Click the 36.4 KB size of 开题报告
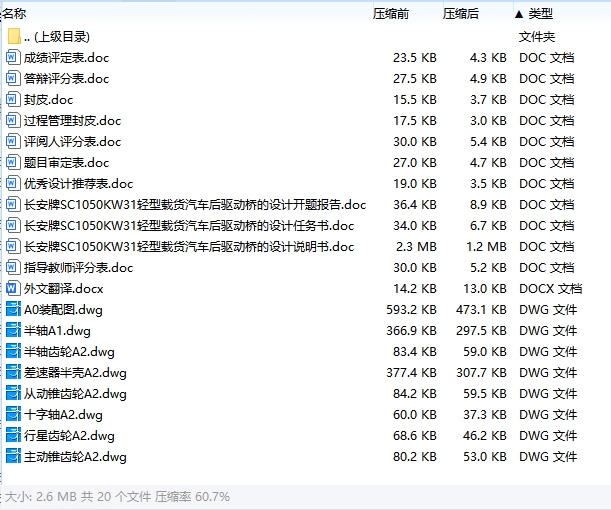Screen dimensions: 611x510 click(415, 205)
